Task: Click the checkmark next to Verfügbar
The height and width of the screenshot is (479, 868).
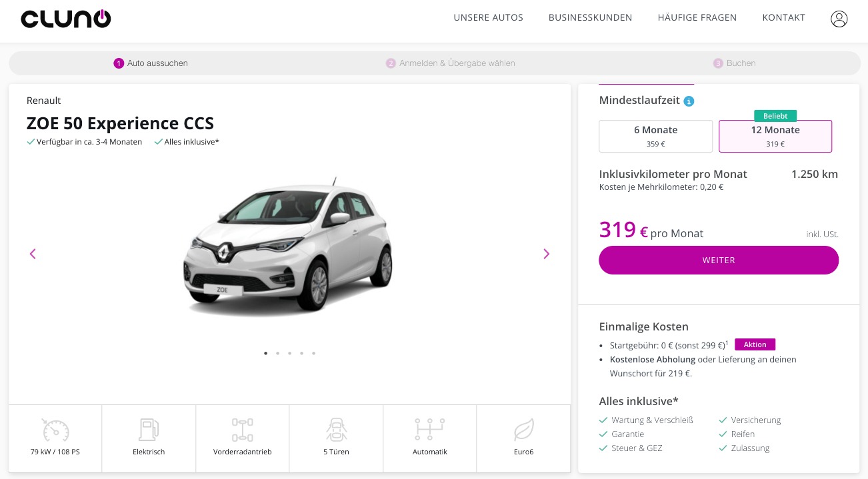Action: [x=31, y=142]
